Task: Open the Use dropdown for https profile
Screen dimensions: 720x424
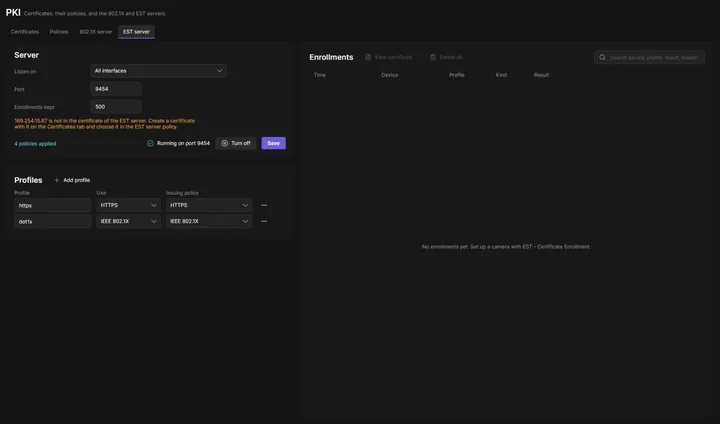Action: click(x=128, y=205)
